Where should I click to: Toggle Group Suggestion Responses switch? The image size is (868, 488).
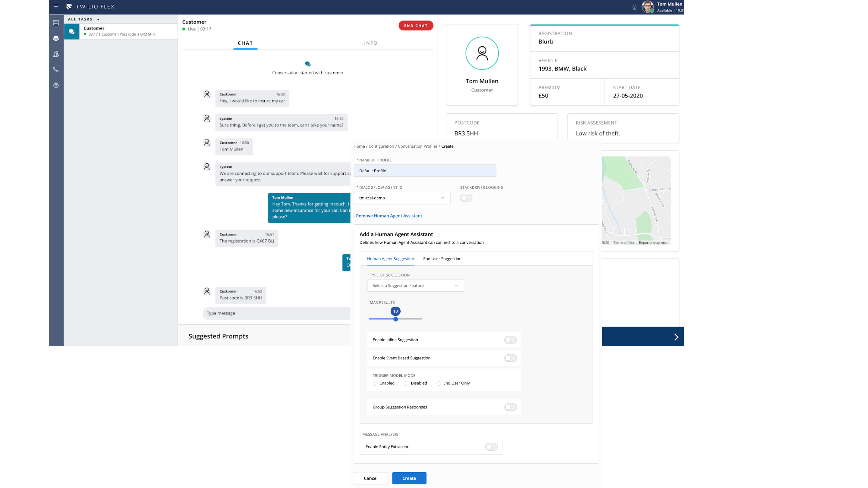[x=510, y=407]
